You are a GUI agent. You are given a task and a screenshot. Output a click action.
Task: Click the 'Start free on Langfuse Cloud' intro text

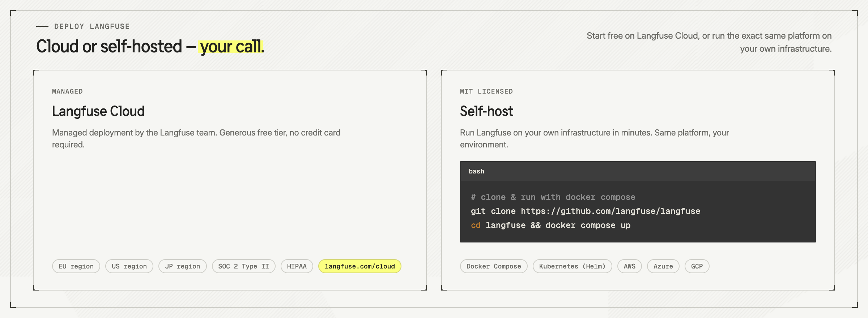click(709, 42)
